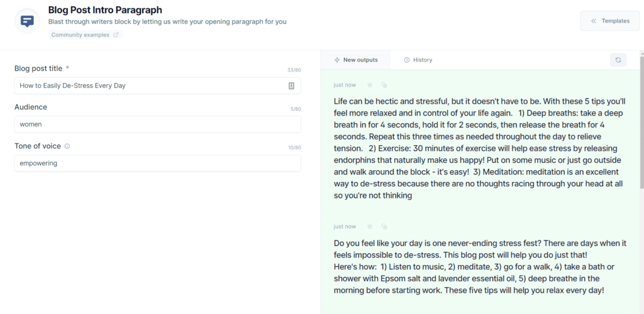Click the info icon beside Tone of voice
The height and width of the screenshot is (314, 644).
click(x=67, y=146)
